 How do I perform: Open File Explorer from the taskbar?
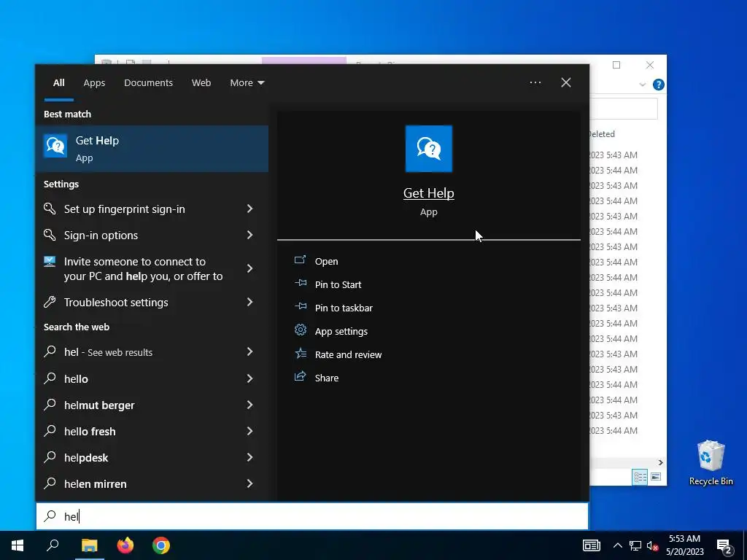89,545
